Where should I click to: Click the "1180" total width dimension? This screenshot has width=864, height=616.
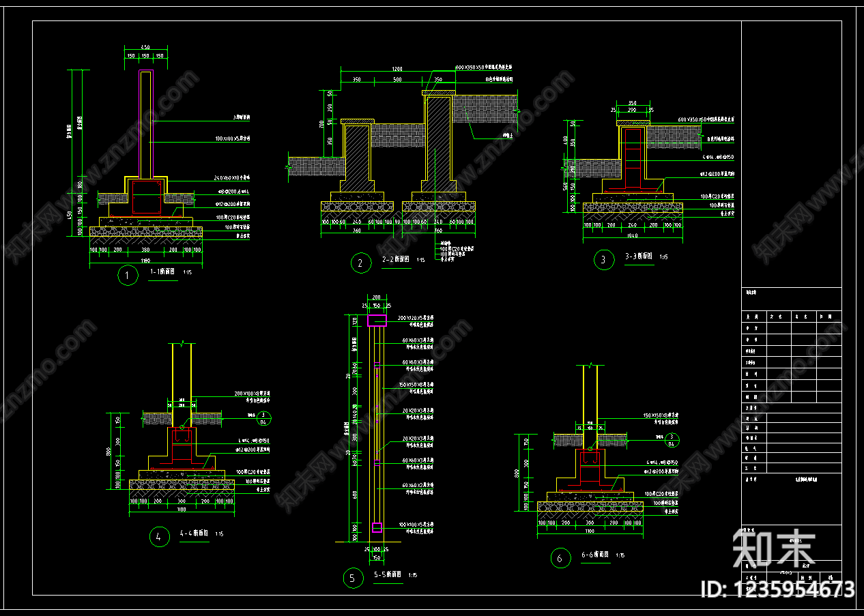click(146, 260)
